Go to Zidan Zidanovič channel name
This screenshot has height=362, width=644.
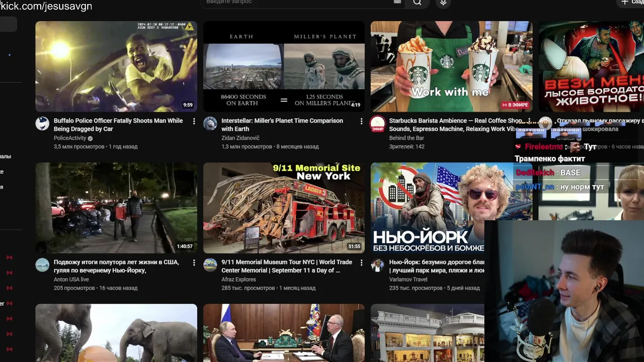pyautogui.click(x=240, y=138)
